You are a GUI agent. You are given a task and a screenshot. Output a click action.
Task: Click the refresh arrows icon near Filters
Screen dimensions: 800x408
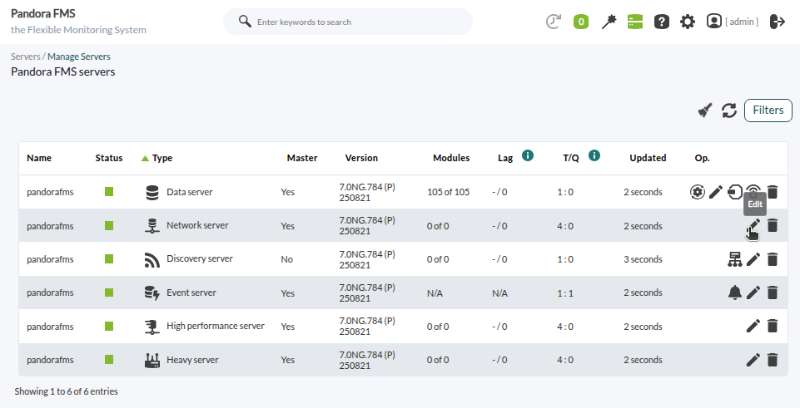pos(729,110)
